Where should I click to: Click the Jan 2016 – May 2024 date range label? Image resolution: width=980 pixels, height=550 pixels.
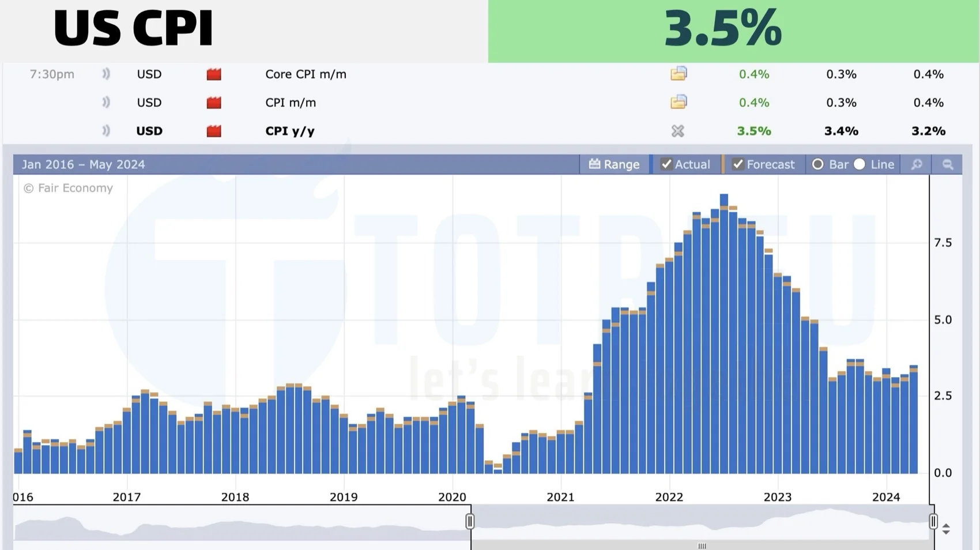coord(84,164)
